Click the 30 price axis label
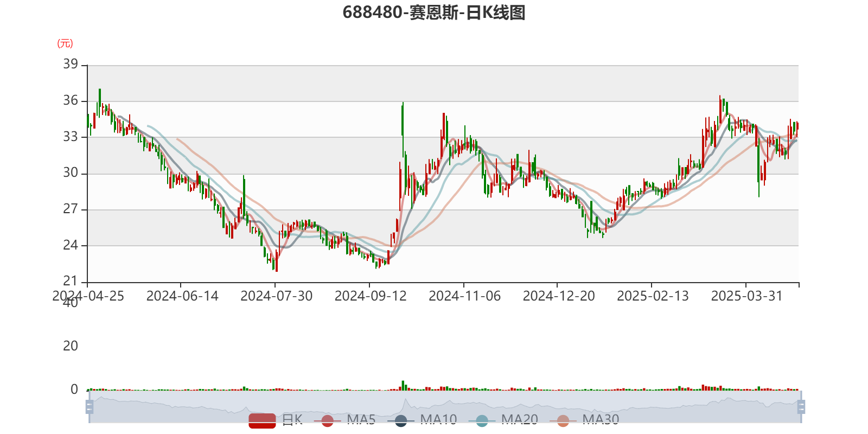Screen dimensions: 868x434 coord(71,173)
